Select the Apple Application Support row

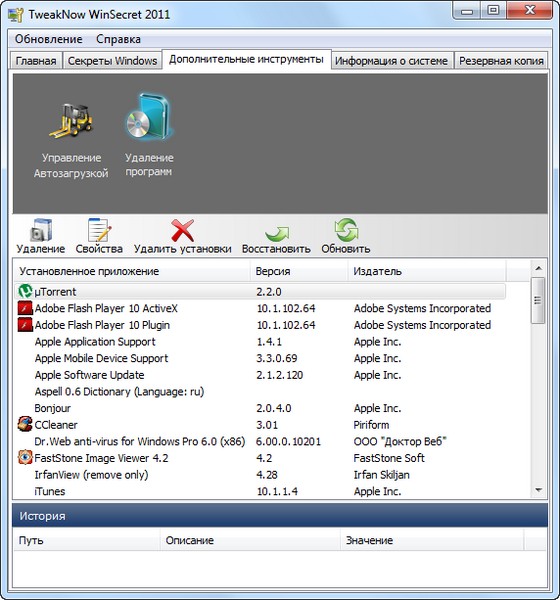click(260, 341)
